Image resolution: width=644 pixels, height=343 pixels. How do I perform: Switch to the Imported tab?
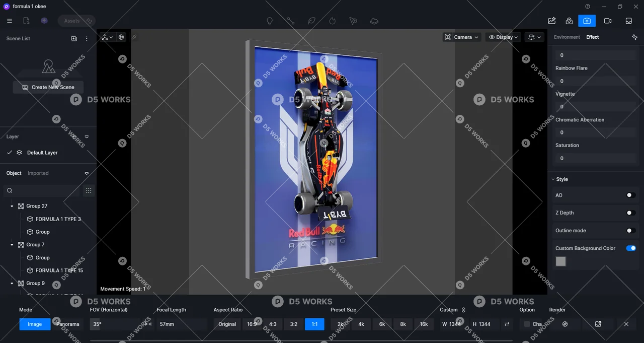[x=38, y=173]
